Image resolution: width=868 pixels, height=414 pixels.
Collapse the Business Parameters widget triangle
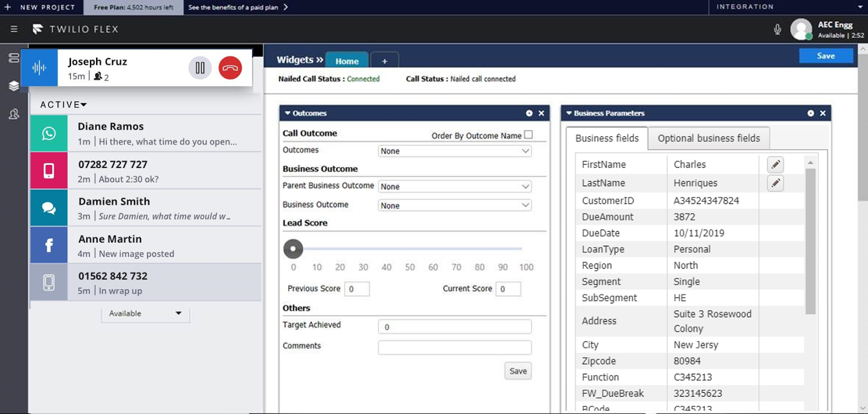coord(569,113)
